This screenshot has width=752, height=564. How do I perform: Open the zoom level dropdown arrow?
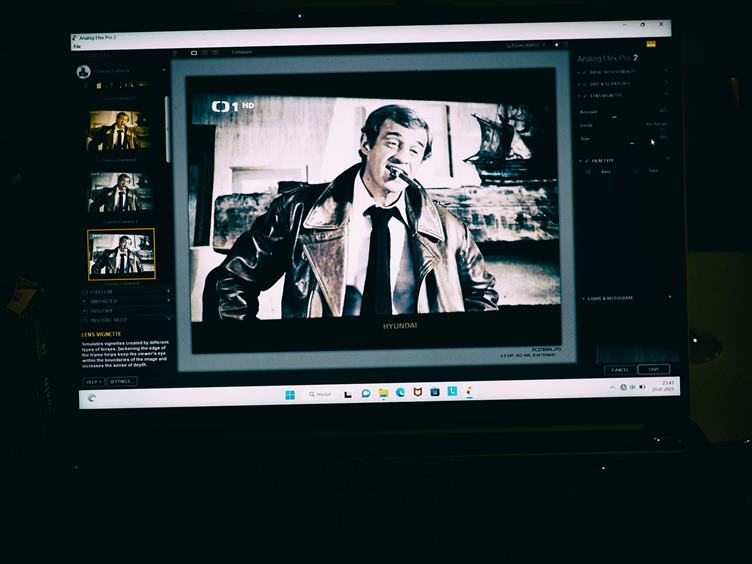544,45
